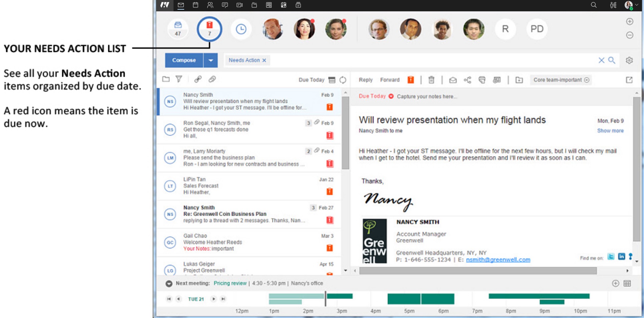Click the circle minus icon below plus

(x=630, y=35)
